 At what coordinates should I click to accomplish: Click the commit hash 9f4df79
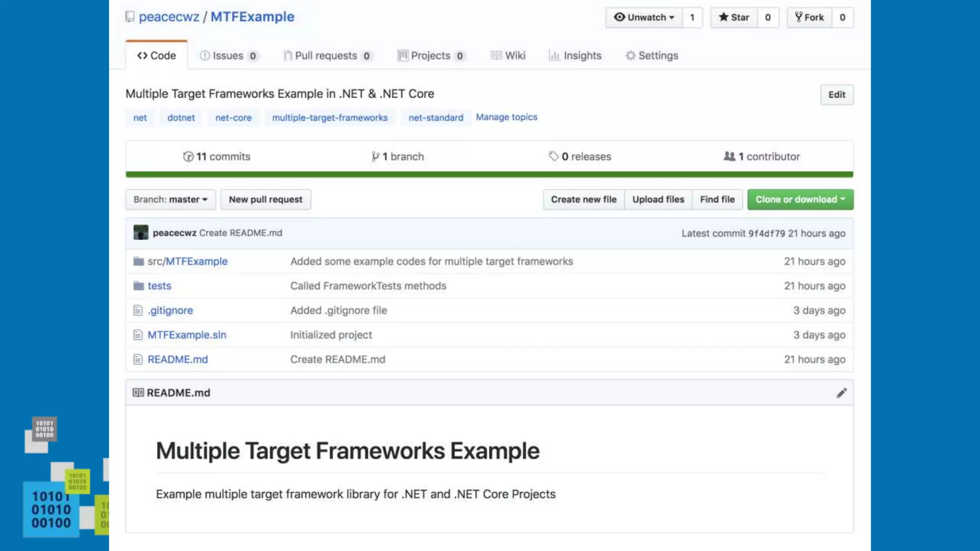tap(767, 233)
